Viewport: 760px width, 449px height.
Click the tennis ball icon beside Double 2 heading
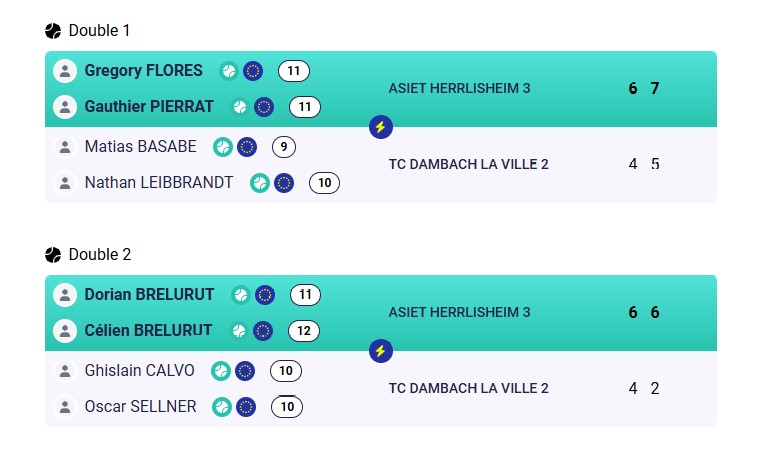pos(53,255)
